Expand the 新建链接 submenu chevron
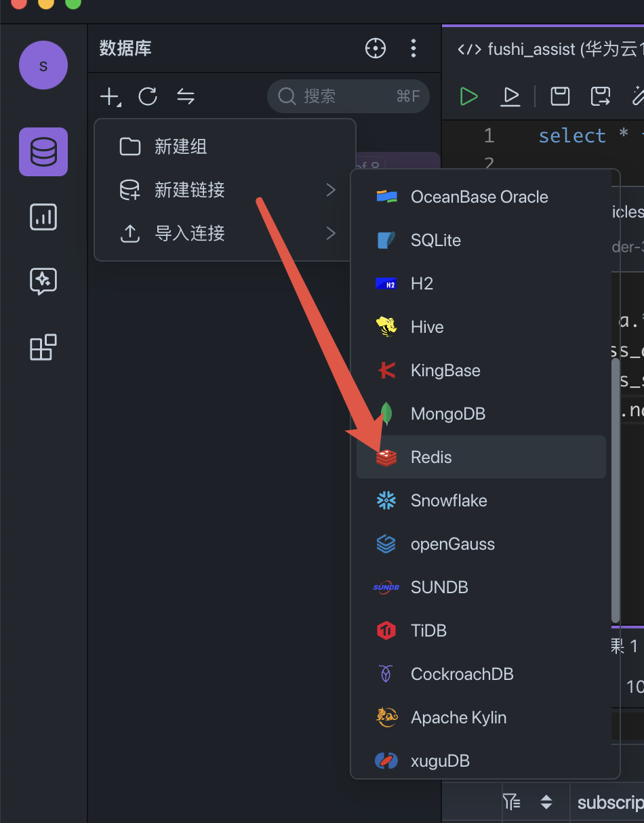This screenshot has width=644, height=823. click(x=331, y=190)
